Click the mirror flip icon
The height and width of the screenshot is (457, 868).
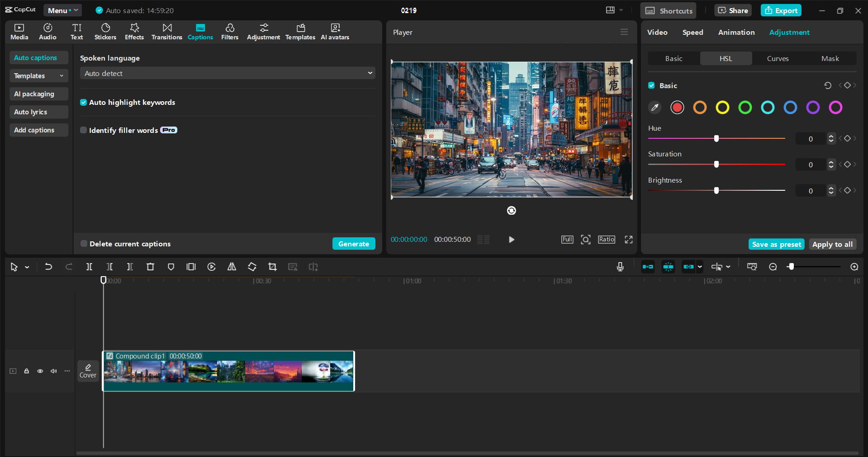click(232, 267)
